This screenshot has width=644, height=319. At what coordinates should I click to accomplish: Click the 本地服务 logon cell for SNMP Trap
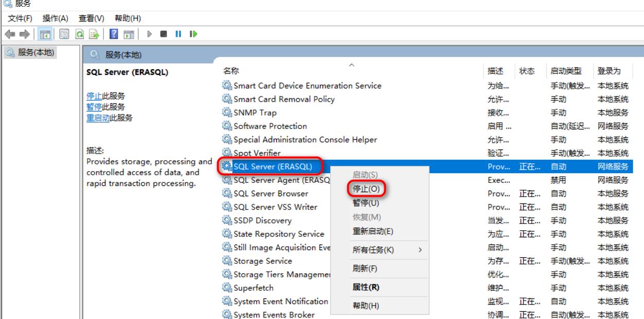click(613, 113)
